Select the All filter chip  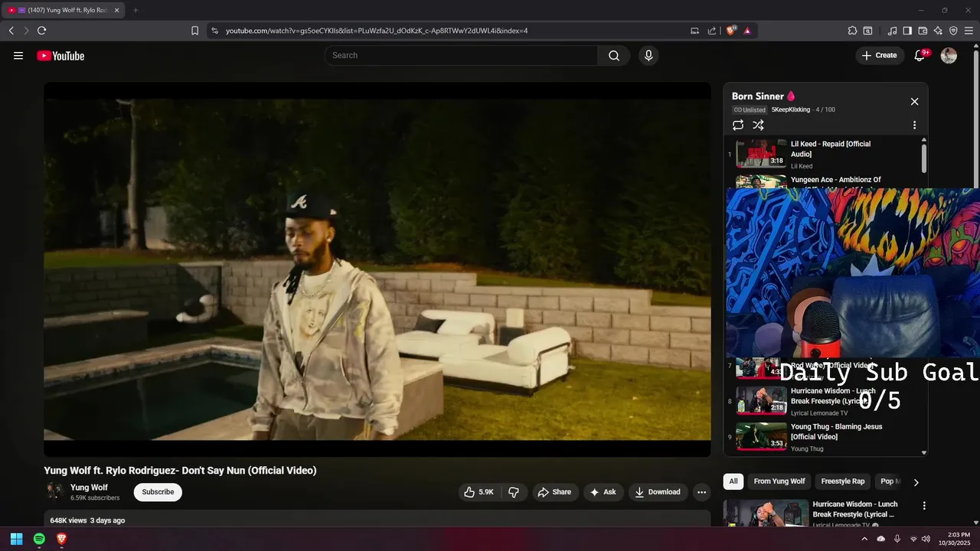[x=733, y=481]
